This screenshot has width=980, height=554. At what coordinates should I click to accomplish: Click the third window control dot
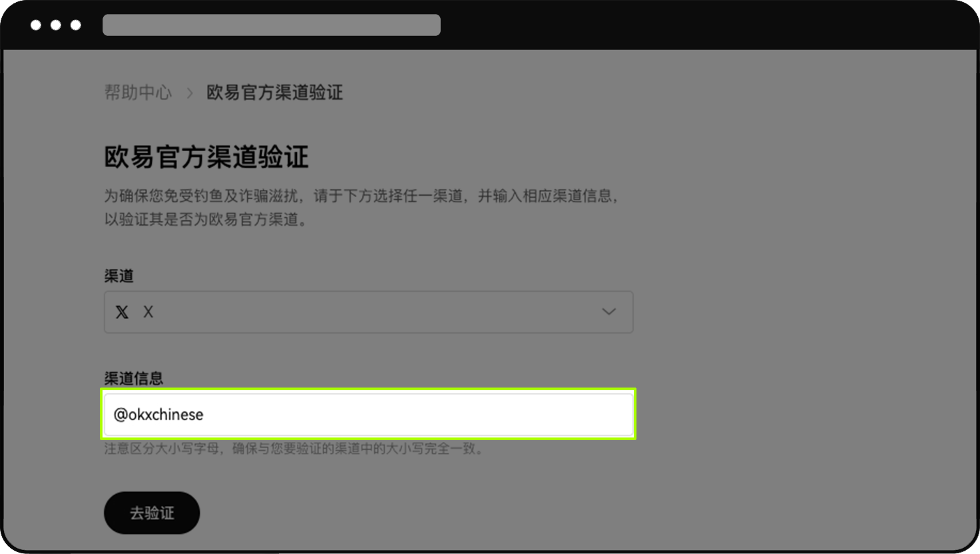coord(76,25)
